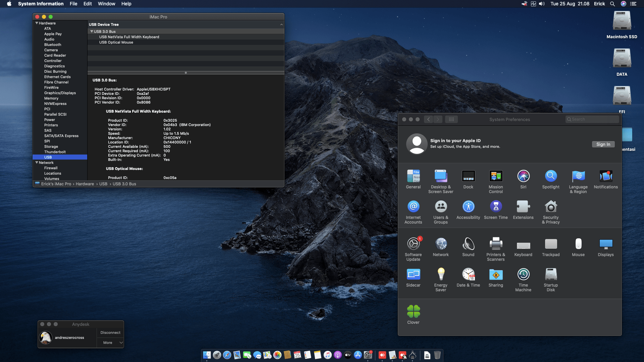The width and height of the screenshot is (644, 362).
Task: Open the Mouse preferences pane
Action: click(x=578, y=247)
